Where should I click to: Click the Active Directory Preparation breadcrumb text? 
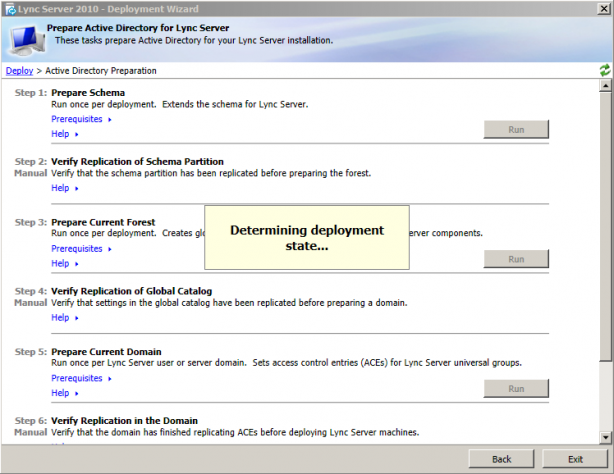[x=101, y=71]
